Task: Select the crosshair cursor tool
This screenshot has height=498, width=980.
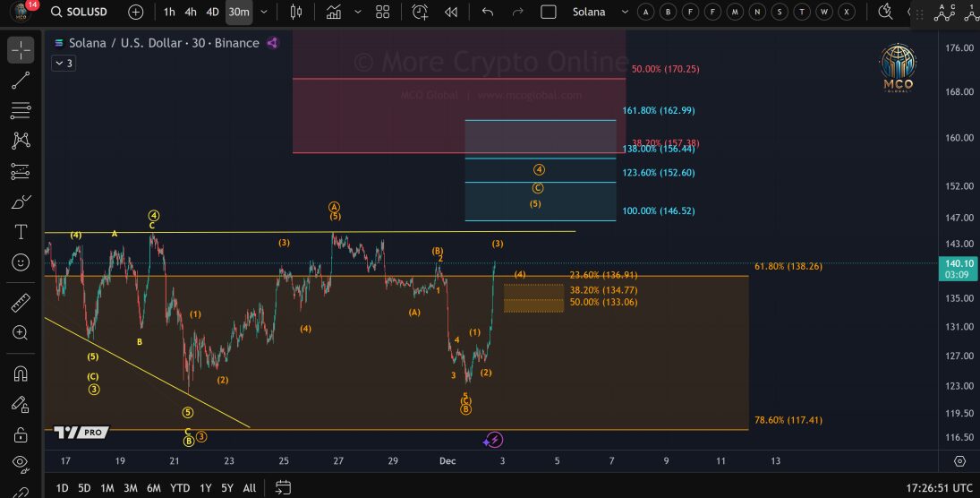Action: (21, 50)
